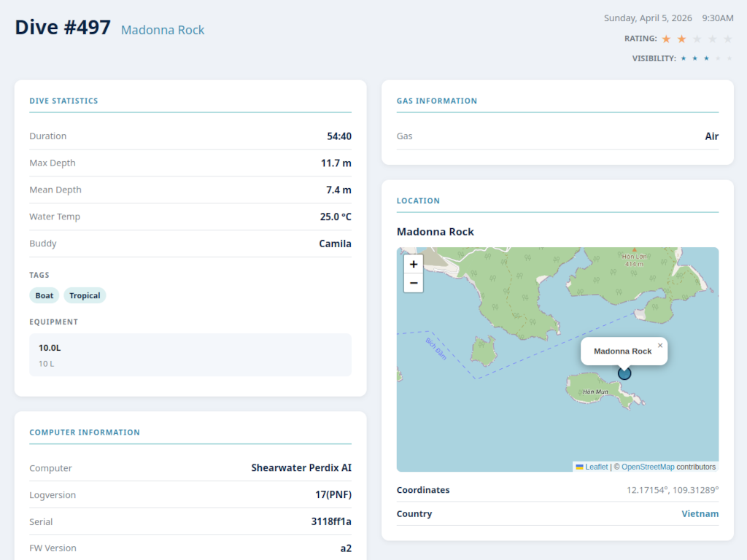This screenshot has height=560, width=747.
Task: Click the water temp value 25.0 °C
Action: [336, 217]
